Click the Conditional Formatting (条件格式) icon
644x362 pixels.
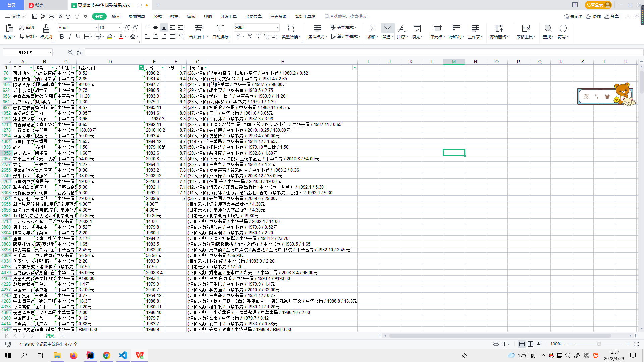click(x=317, y=29)
